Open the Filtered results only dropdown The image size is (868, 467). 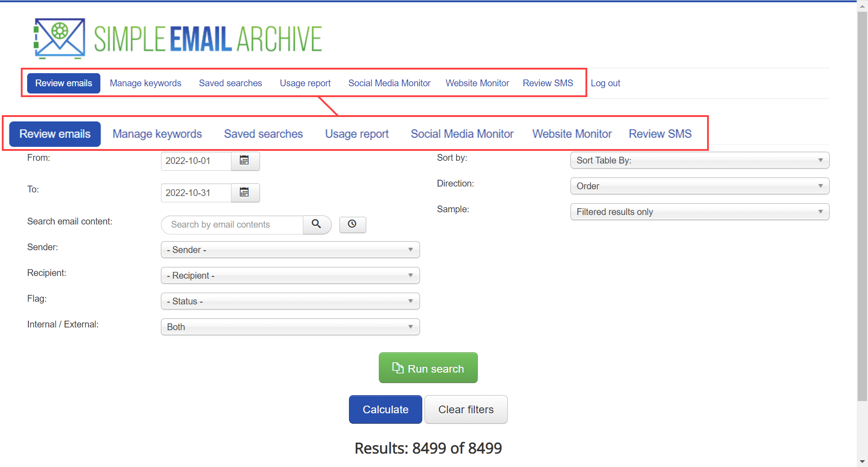pos(700,212)
